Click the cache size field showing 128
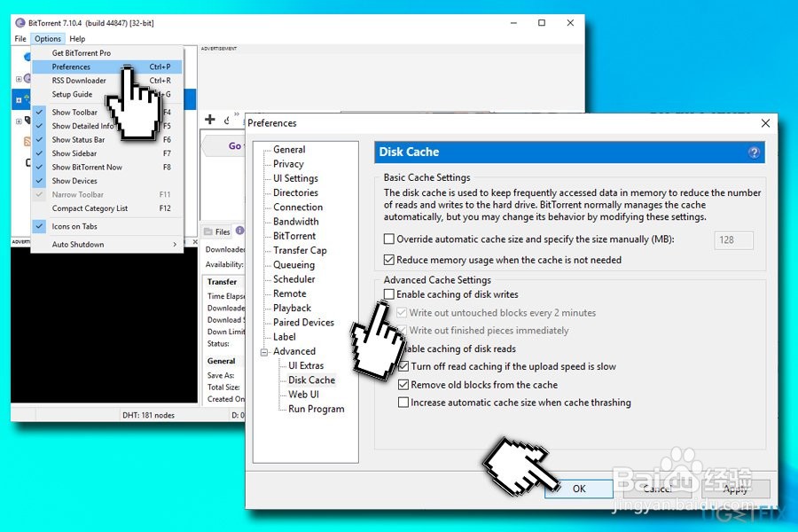Image resolution: width=798 pixels, height=532 pixels. [733, 239]
